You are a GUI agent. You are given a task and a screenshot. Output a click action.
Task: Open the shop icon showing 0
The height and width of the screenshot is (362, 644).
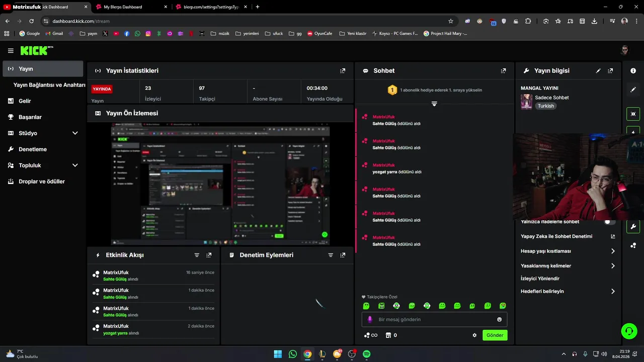click(391, 335)
